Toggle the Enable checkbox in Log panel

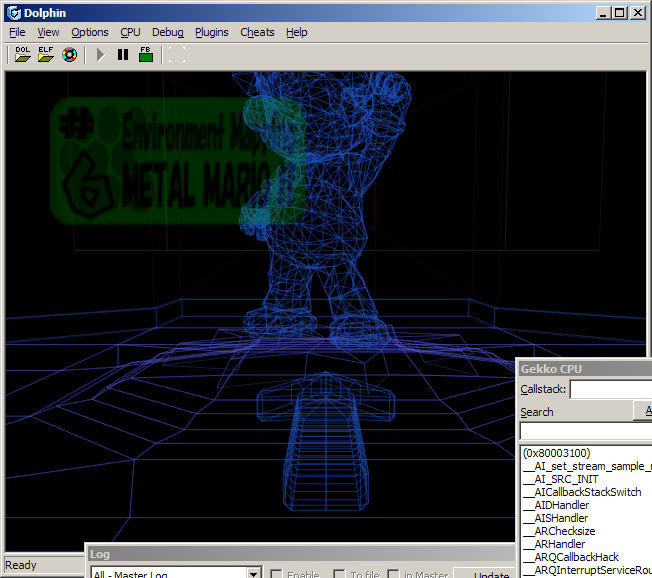[276, 574]
